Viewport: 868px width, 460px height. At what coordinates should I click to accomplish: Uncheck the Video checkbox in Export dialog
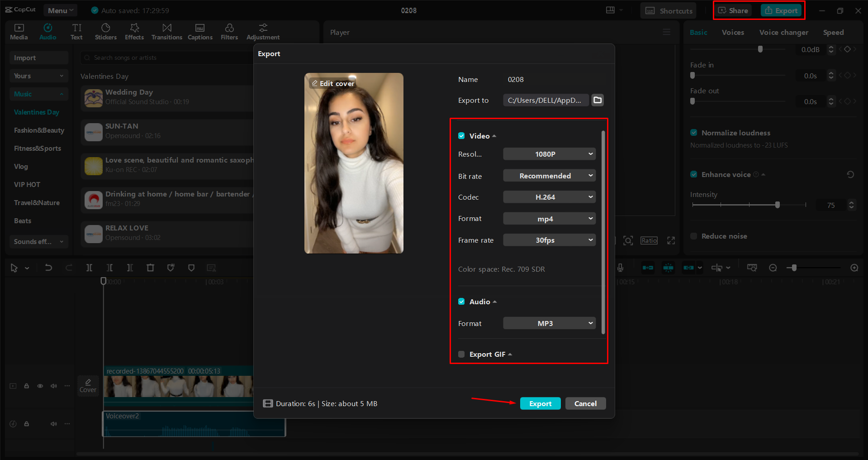pos(461,135)
